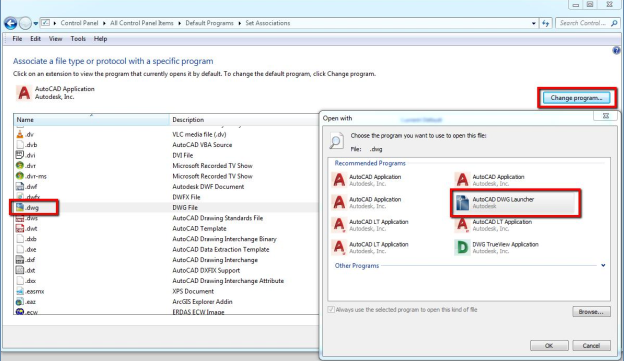Click the Back navigation arrow
Image resolution: width=624 pixels, height=361 pixels.
(11, 23)
